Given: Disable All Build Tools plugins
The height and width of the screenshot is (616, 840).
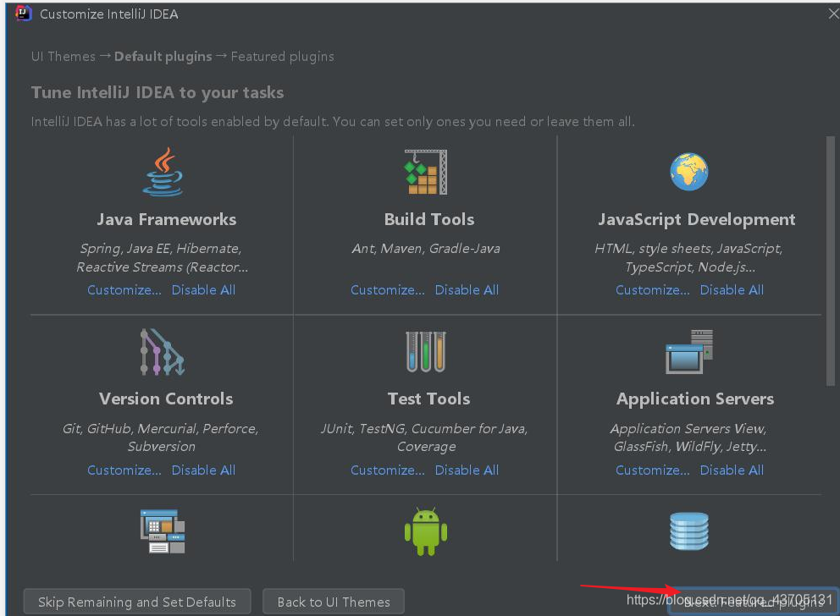Looking at the screenshot, I should point(467,290).
